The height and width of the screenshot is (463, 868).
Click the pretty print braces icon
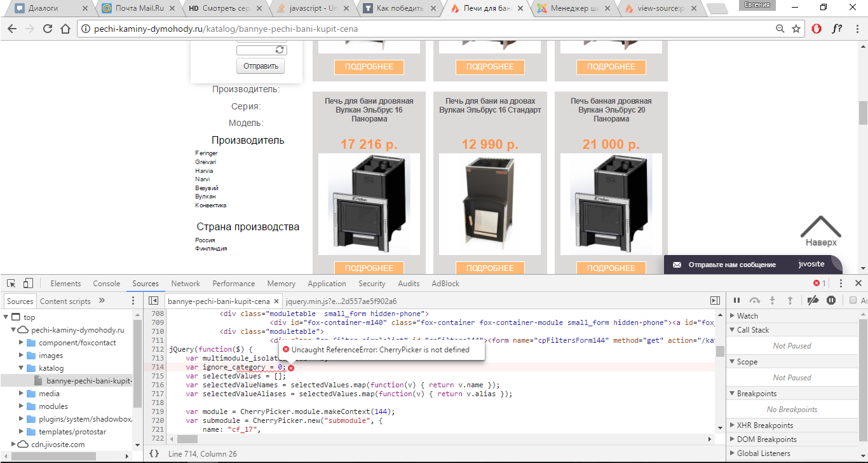pos(154,453)
